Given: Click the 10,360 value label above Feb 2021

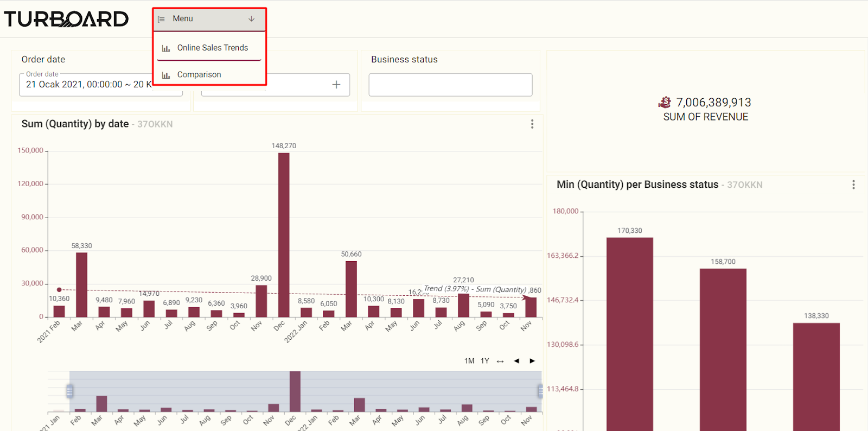Looking at the screenshot, I should [59, 299].
